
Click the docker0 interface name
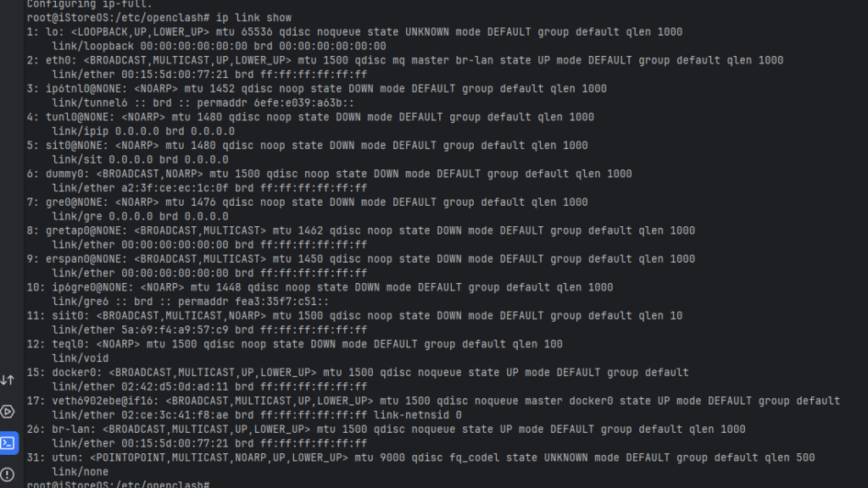click(x=76, y=373)
